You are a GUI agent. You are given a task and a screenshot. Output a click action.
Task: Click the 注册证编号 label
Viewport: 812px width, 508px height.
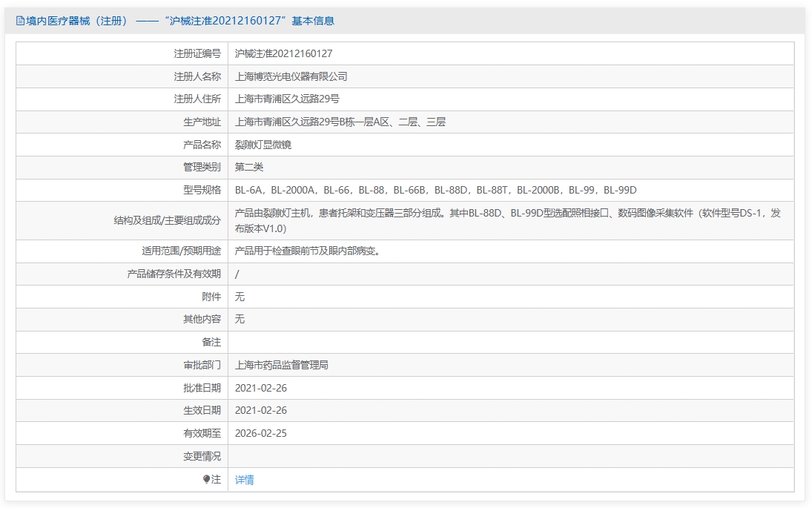197,53
